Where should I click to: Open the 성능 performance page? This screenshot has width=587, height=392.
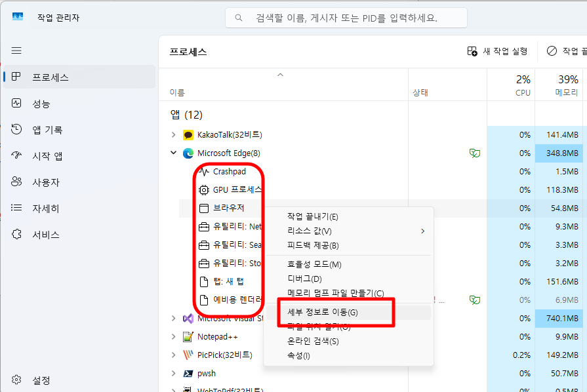tap(79, 104)
